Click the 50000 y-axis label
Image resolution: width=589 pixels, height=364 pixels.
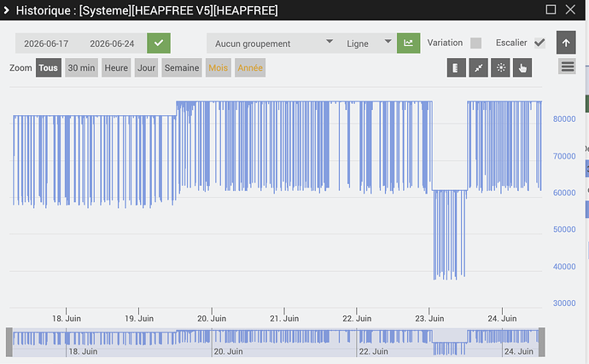tap(564, 229)
